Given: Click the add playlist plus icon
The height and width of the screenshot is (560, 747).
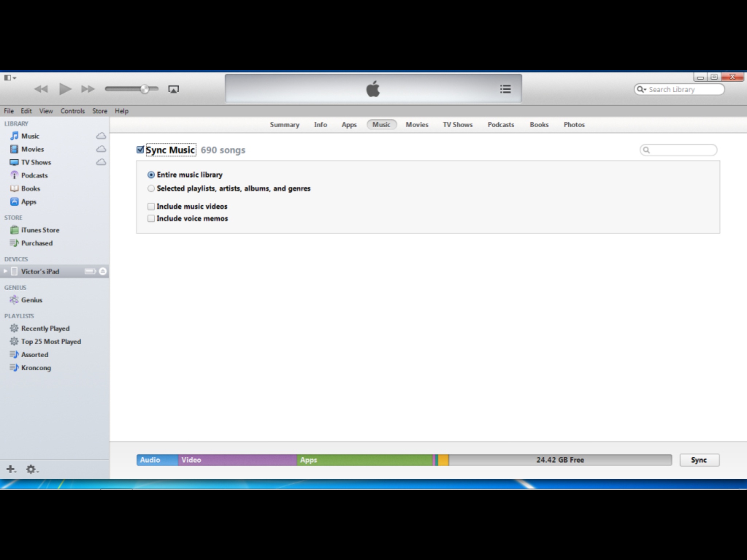Looking at the screenshot, I should click(11, 469).
